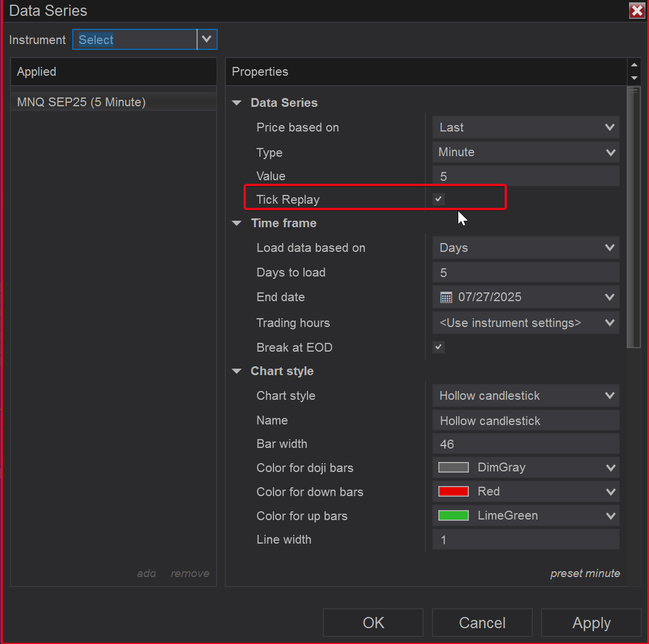Click the OK button
649x644 pixels.
pyautogui.click(x=373, y=623)
